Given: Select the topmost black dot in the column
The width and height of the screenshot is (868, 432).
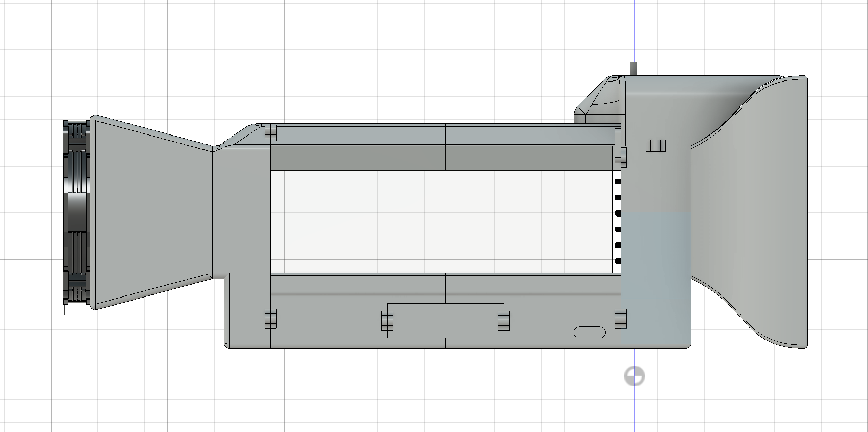Looking at the screenshot, I should [618, 182].
